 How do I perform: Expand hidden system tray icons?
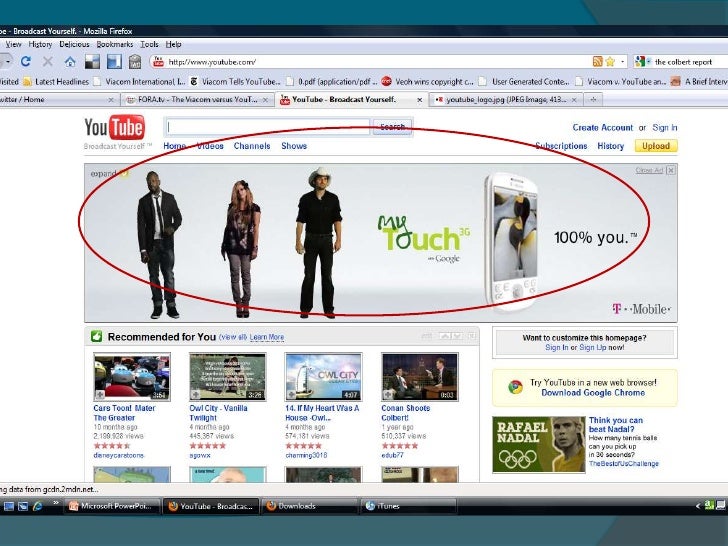[697, 506]
